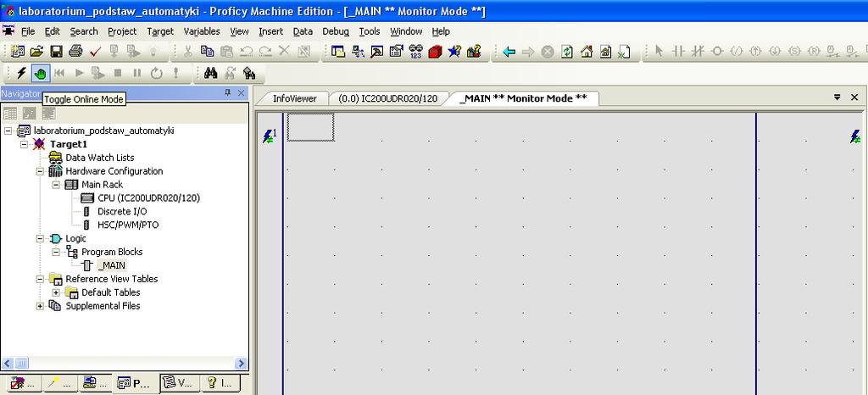Click the 123 Data Watch glasses icon

[x=415, y=52]
